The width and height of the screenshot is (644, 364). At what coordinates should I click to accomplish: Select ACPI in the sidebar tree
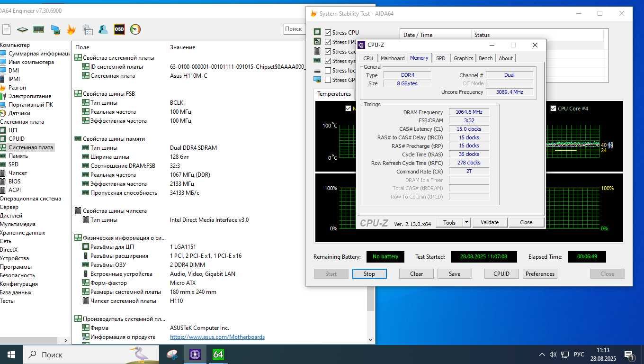[14, 190]
